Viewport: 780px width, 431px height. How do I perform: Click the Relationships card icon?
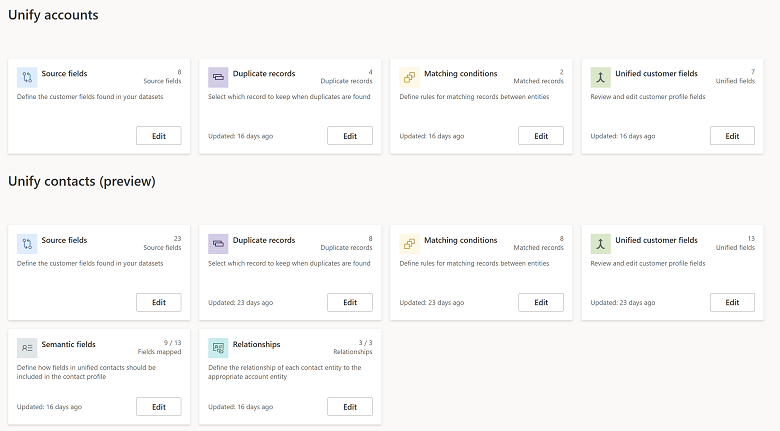(x=218, y=348)
